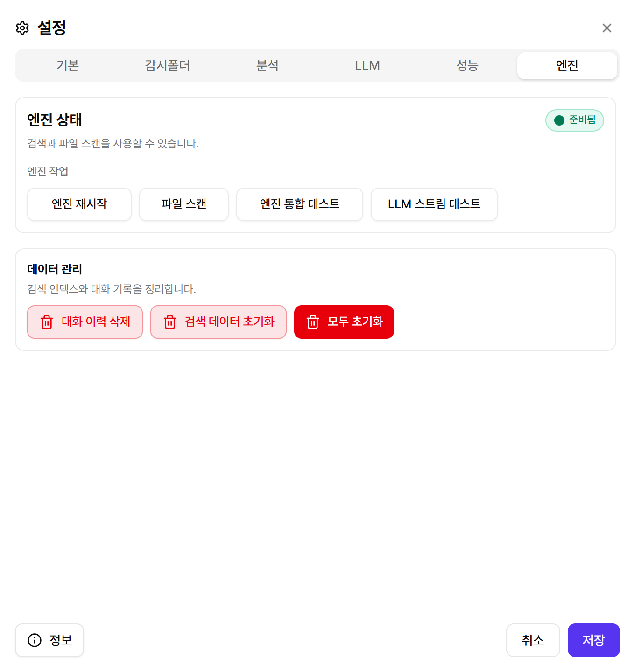Run the 엔진 통합 테스트
Viewport: 635px width, 672px height.
point(300,204)
